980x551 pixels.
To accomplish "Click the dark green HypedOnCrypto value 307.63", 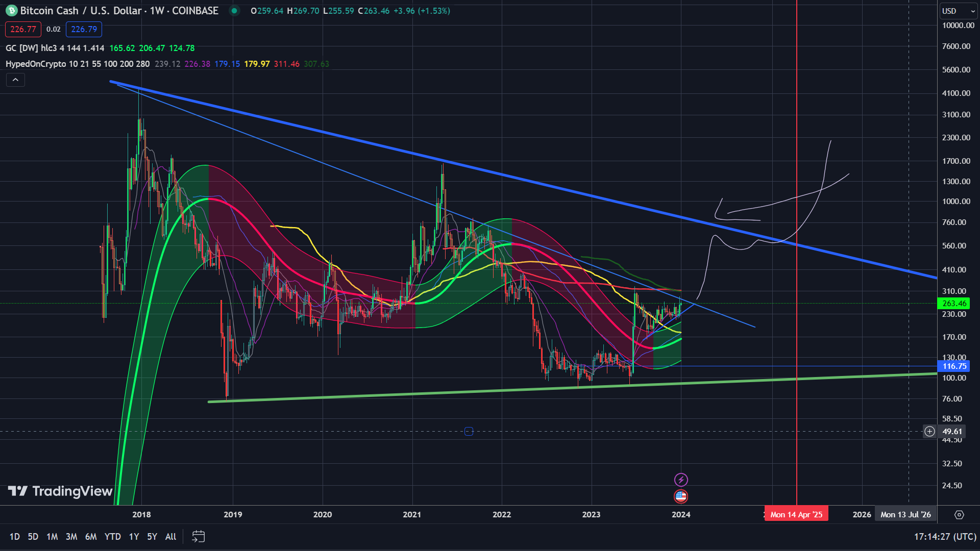I will pos(316,64).
